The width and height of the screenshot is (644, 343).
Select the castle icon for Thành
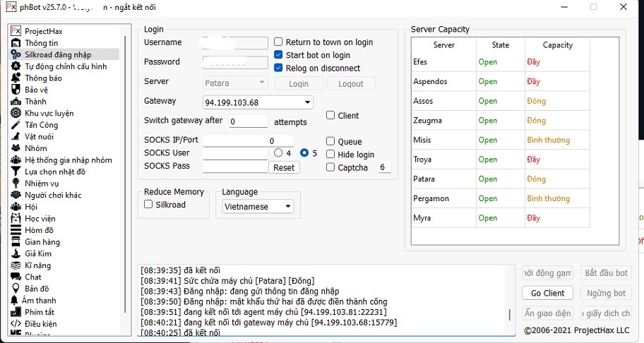(16, 102)
